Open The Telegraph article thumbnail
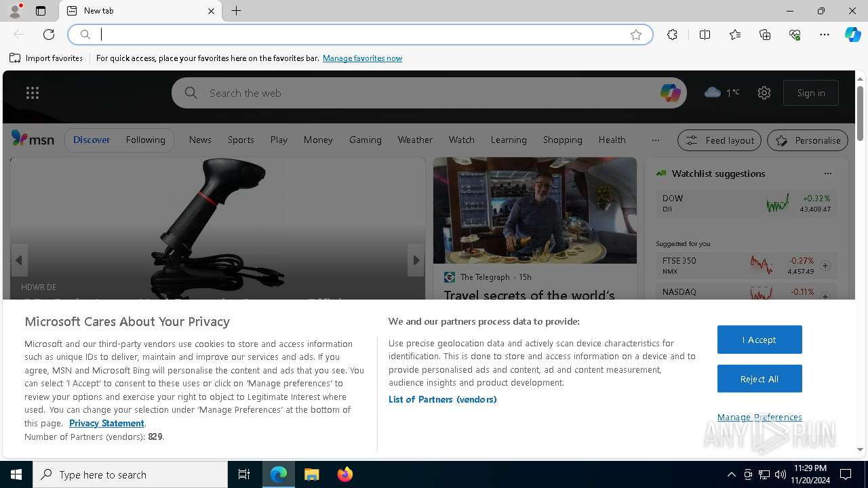 [535, 211]
